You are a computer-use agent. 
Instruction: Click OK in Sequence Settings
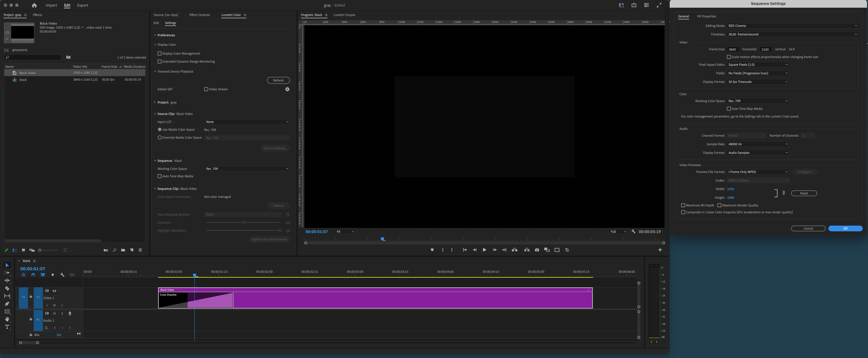coord(845,229)
